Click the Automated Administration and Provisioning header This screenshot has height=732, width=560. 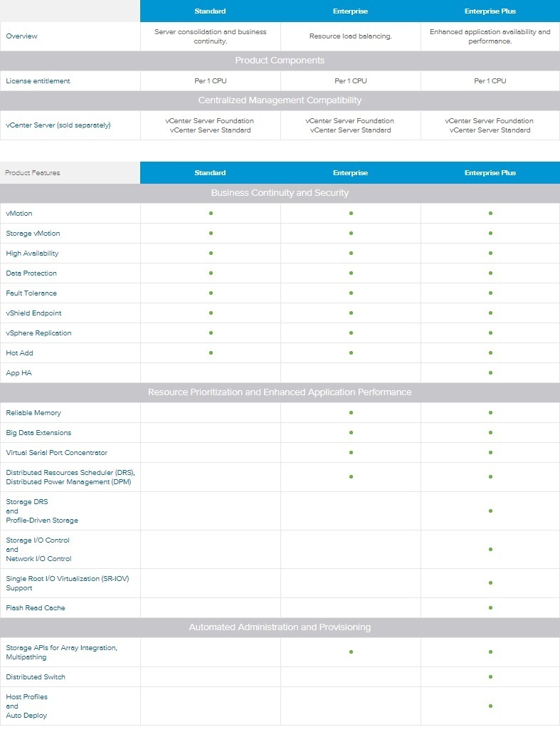(280, 627)
